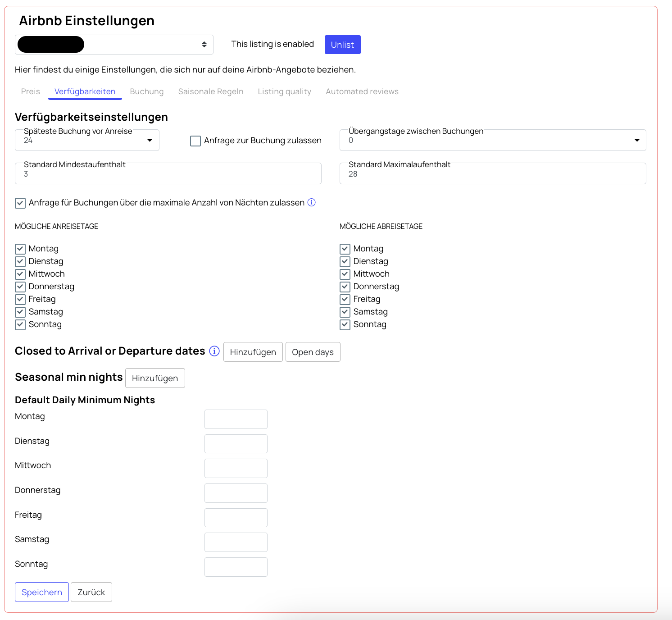Click Freitag minimum nights input

(x=236, y=518)
